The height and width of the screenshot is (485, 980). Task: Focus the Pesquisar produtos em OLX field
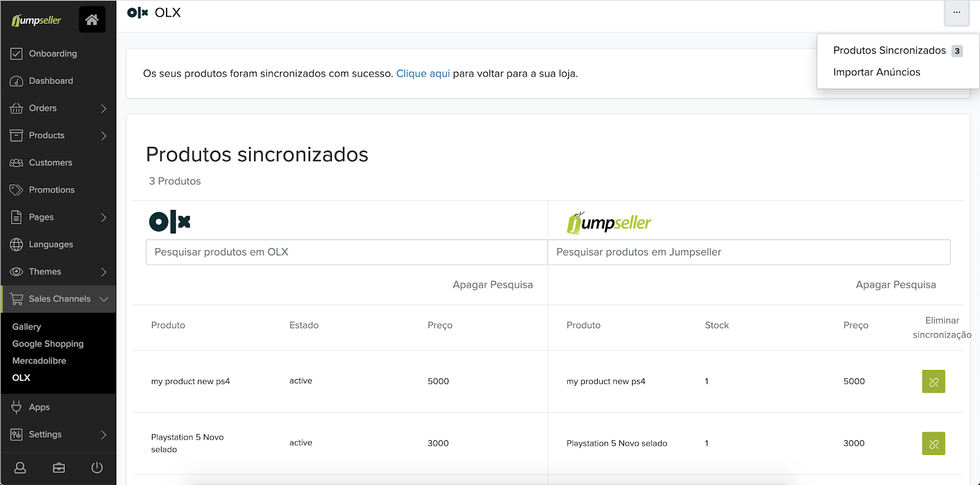coord(346,252)
